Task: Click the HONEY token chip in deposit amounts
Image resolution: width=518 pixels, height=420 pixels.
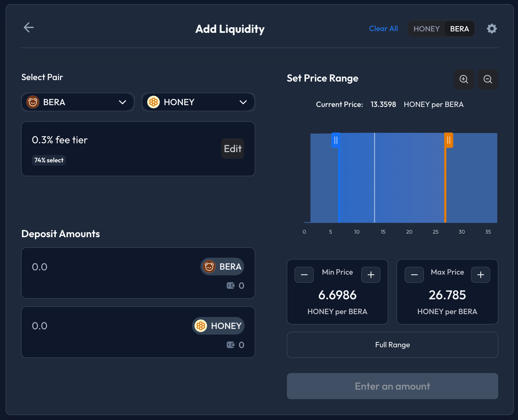Action: pos(218,326)
